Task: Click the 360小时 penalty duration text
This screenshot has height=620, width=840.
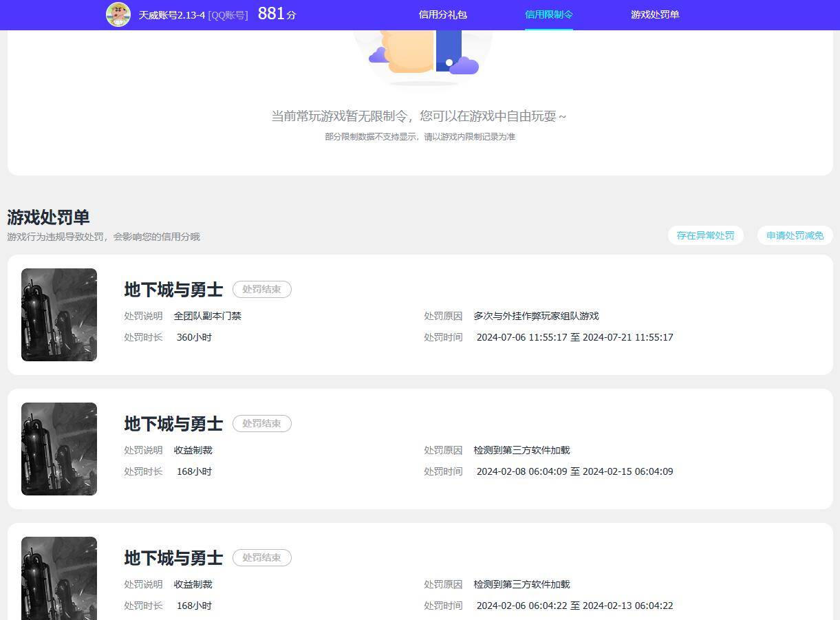Action: tap(194, 337)
